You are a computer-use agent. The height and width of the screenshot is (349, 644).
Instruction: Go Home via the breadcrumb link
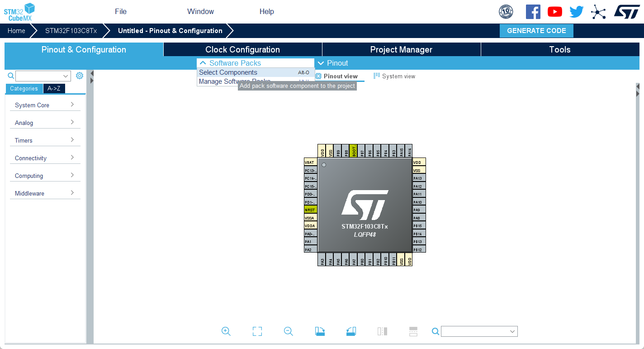(x=16, y=30)
